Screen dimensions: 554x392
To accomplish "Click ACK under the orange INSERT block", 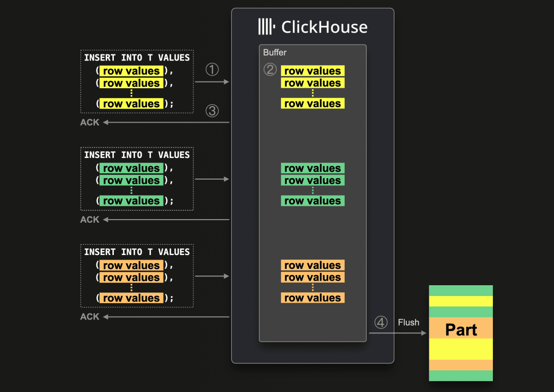I will [x=90, y=317].
